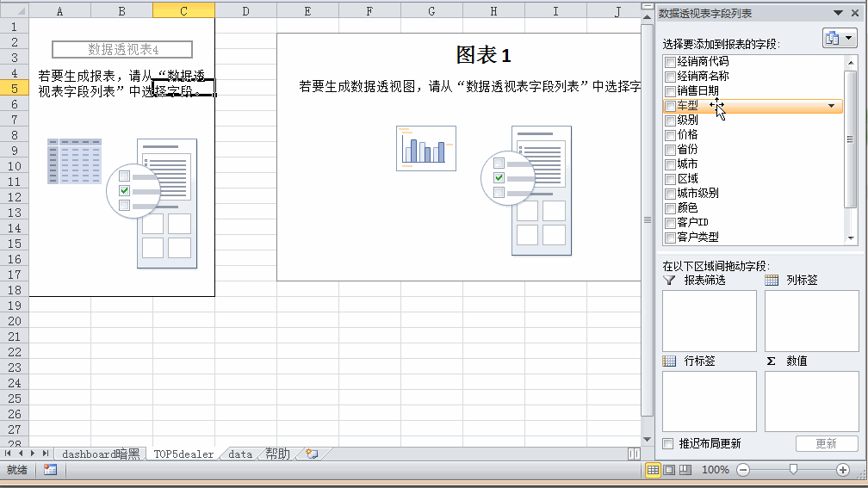
Task: Click the pivot table grid placeholder image
Action: click(x=74, y=161)
